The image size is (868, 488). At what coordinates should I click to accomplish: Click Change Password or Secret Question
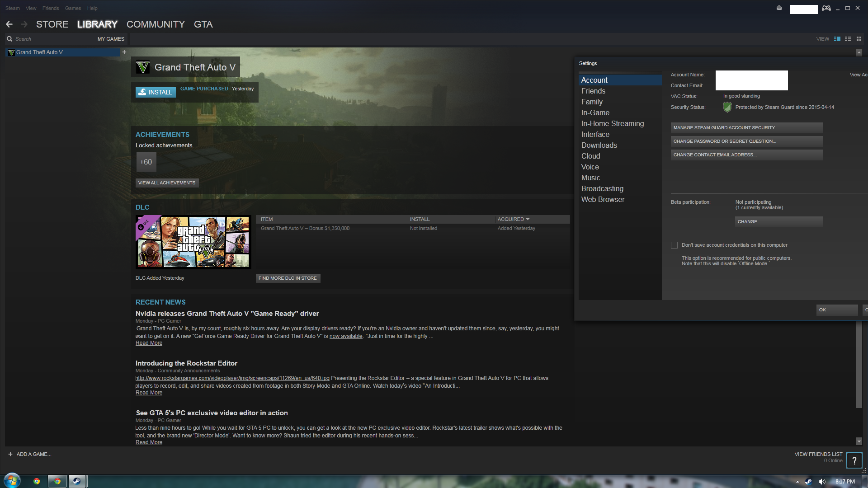click(x=747, y=141)
